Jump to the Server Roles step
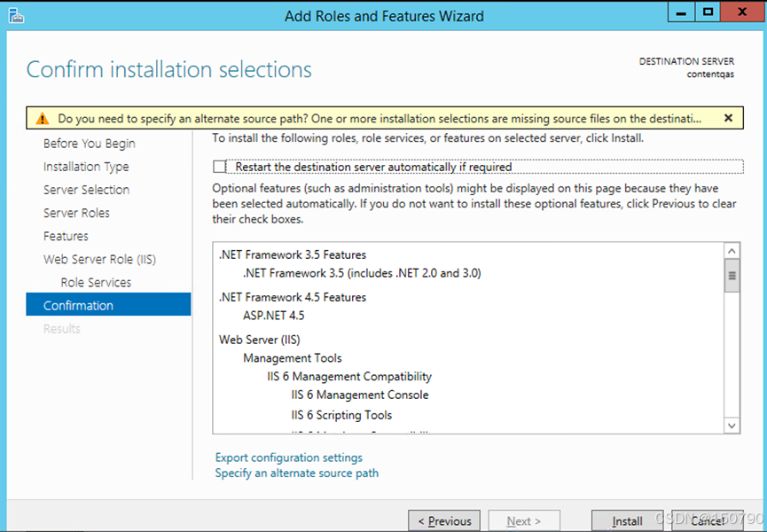 (x=76, y=213)
